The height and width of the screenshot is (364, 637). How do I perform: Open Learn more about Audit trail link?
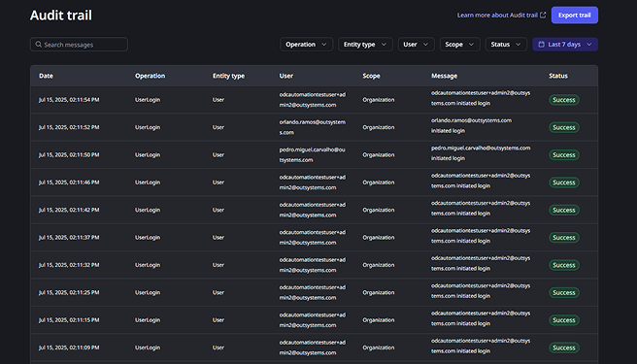point(497,15)
